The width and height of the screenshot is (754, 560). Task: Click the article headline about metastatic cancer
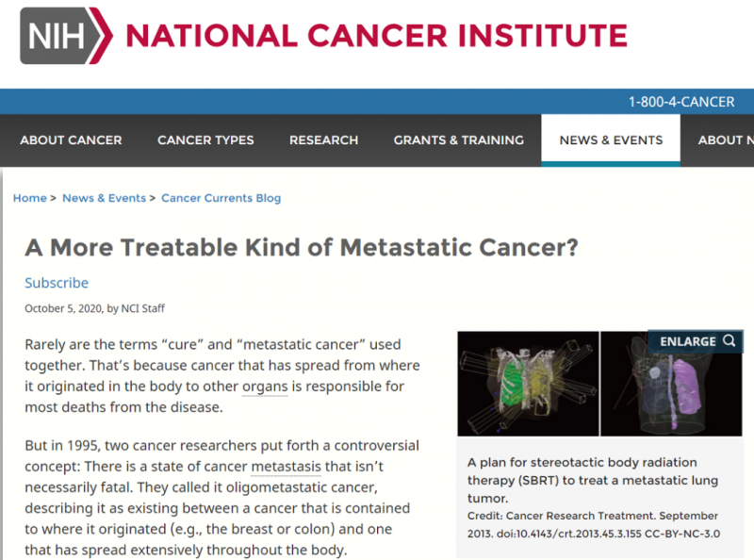pos(302,248)
